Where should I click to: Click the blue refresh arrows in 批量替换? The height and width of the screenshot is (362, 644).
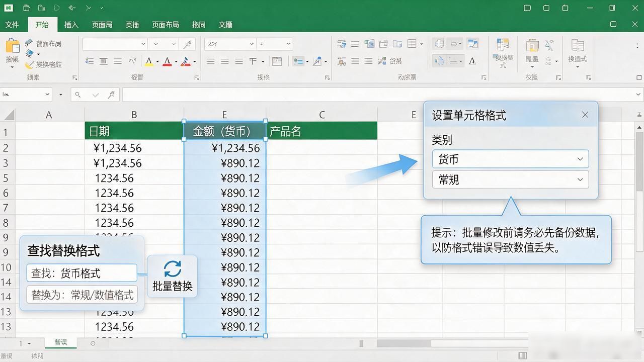[173, 269]
